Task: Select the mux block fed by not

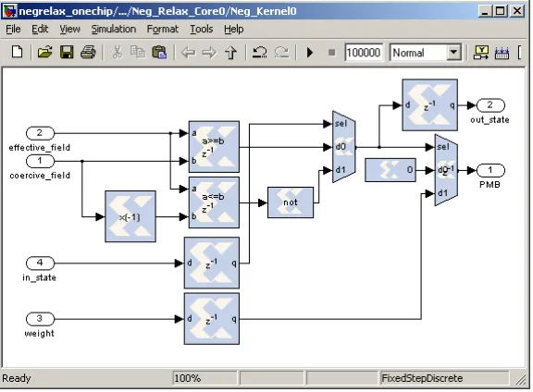Action: [344, 147]
